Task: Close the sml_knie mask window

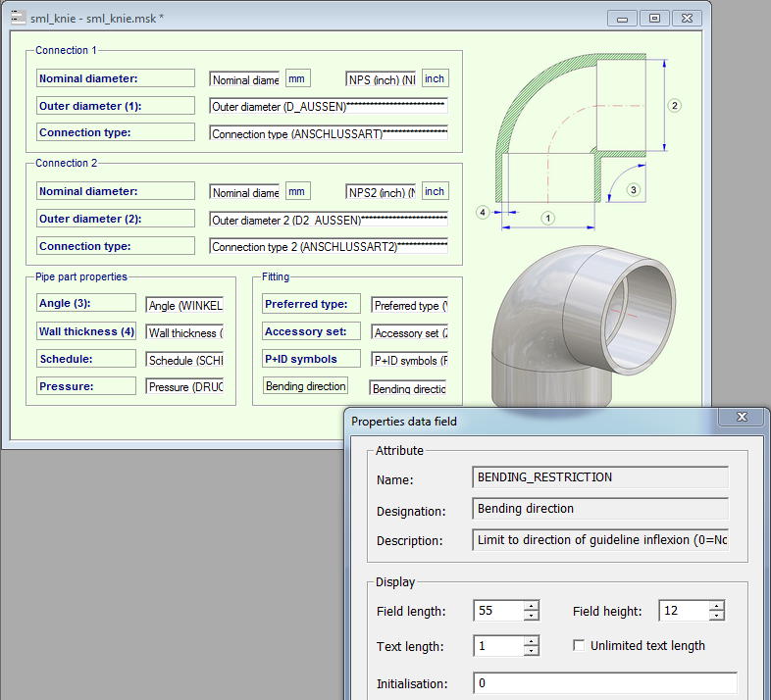Action: click(686, 18)
